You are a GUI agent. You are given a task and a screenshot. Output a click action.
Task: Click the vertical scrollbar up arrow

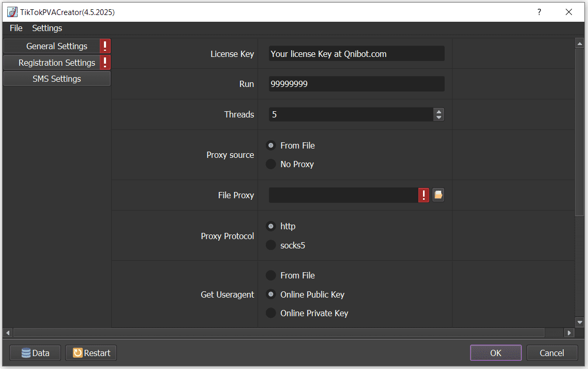coord(580,44)
